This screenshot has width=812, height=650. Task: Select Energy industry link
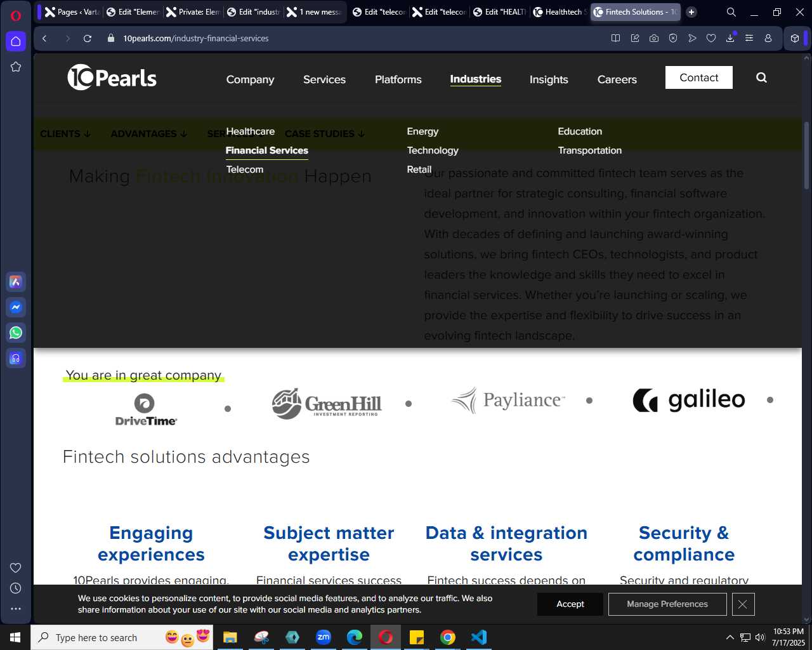pos(422,131)
